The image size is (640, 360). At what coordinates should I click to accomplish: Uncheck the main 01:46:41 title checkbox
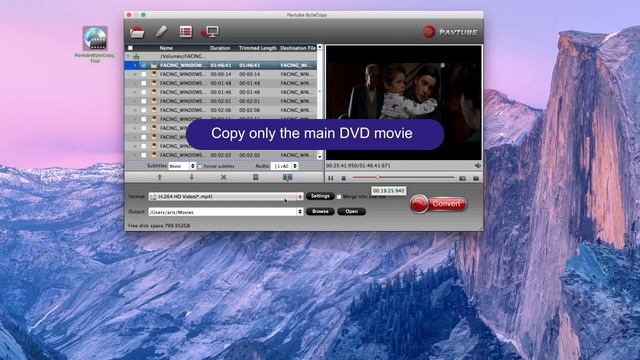point(144,65)
